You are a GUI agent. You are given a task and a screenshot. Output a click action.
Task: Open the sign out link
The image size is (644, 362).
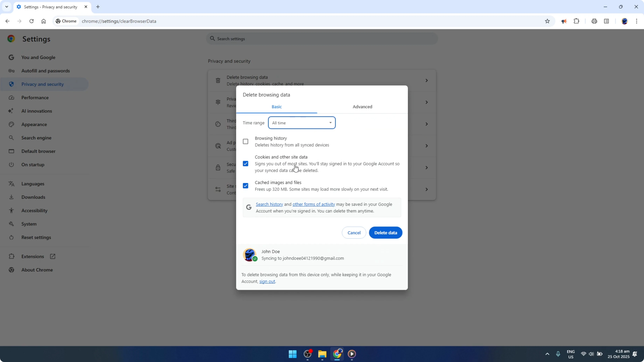(x=267, y=281)
